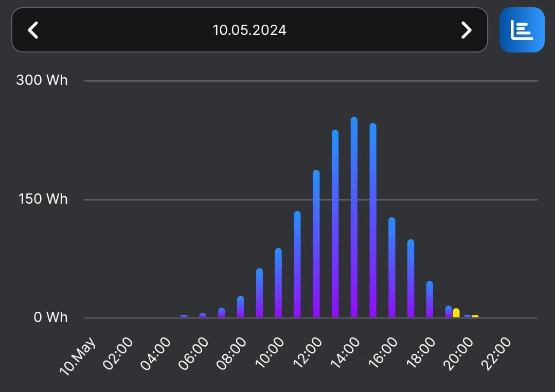Select the blue 19:00 energy bar

[x=449, y=312]
